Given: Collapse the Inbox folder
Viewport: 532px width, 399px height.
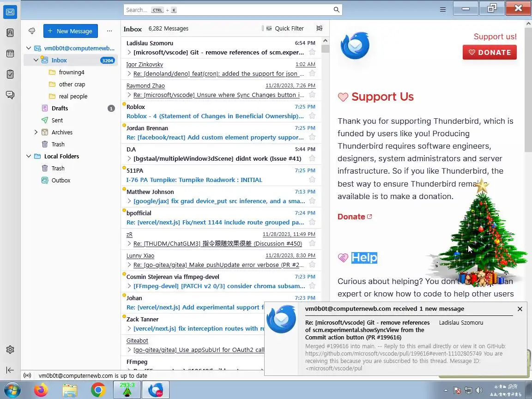Looking at the screenshot, I should click(36, 60).
